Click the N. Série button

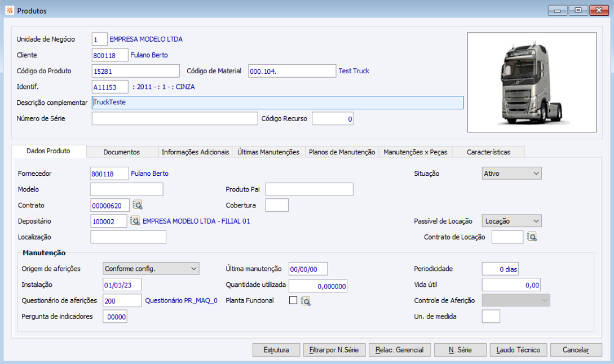coord(460,350)
